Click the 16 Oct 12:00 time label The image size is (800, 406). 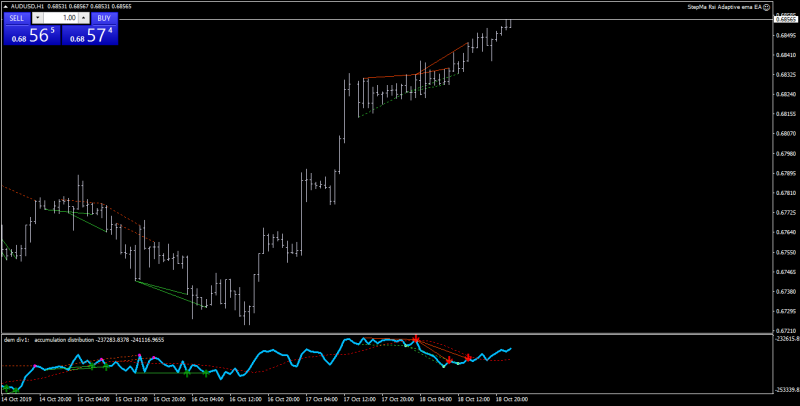[246, 399]
